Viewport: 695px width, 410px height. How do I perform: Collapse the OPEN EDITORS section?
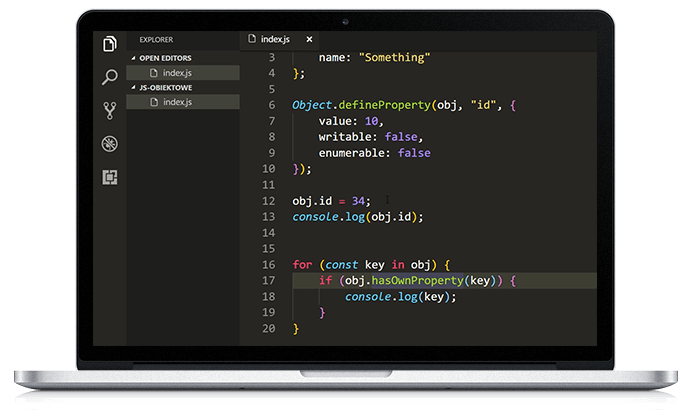pos(131,58)
